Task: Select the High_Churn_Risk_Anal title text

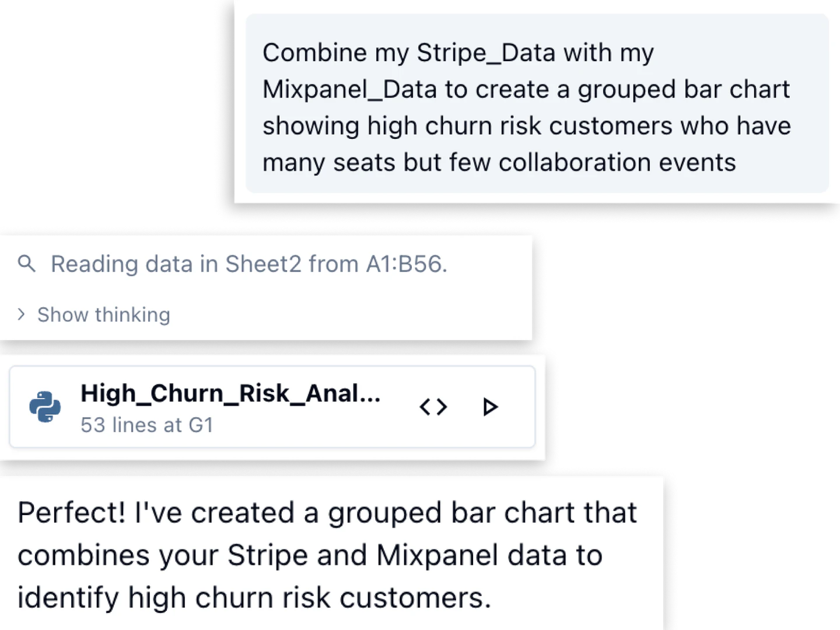Action: pos(230,393)
